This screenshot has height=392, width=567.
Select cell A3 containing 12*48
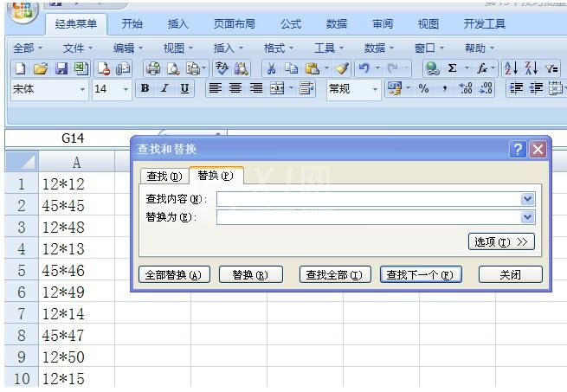point(76,227)
